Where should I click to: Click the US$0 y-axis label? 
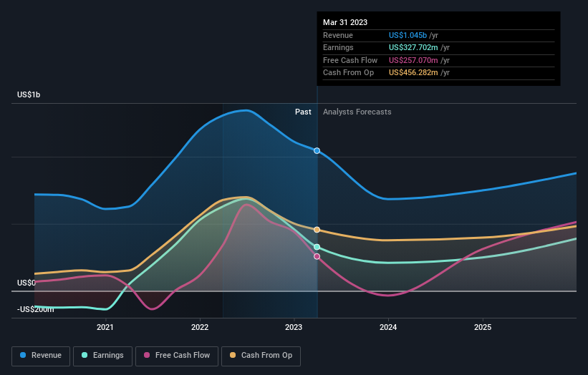point(26,283)
